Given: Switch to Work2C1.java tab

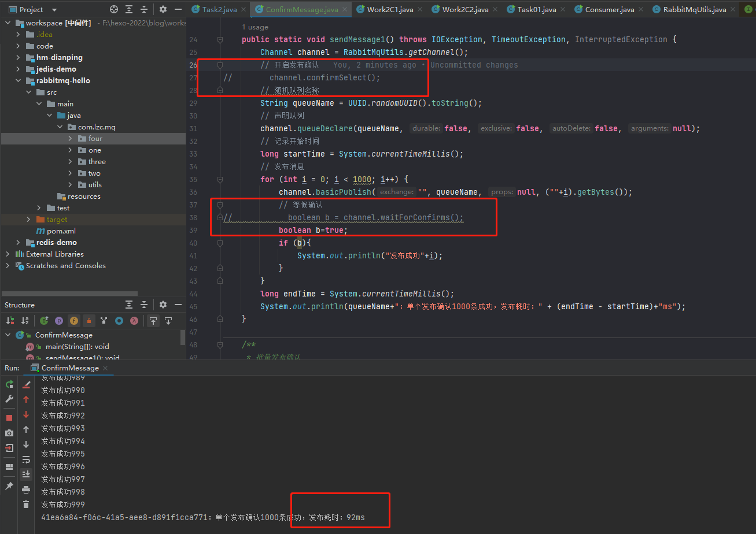Looking at the screenshot, I should [390, 9].
